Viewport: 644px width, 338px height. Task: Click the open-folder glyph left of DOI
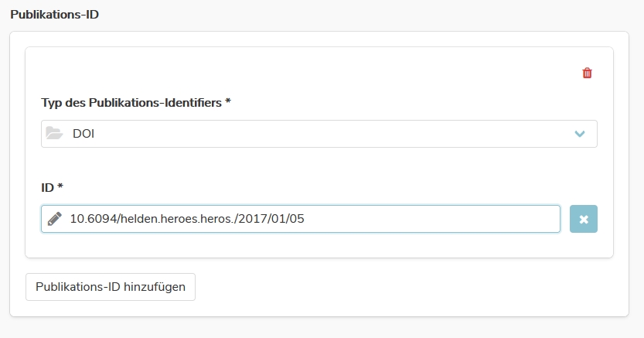[54, 134]
